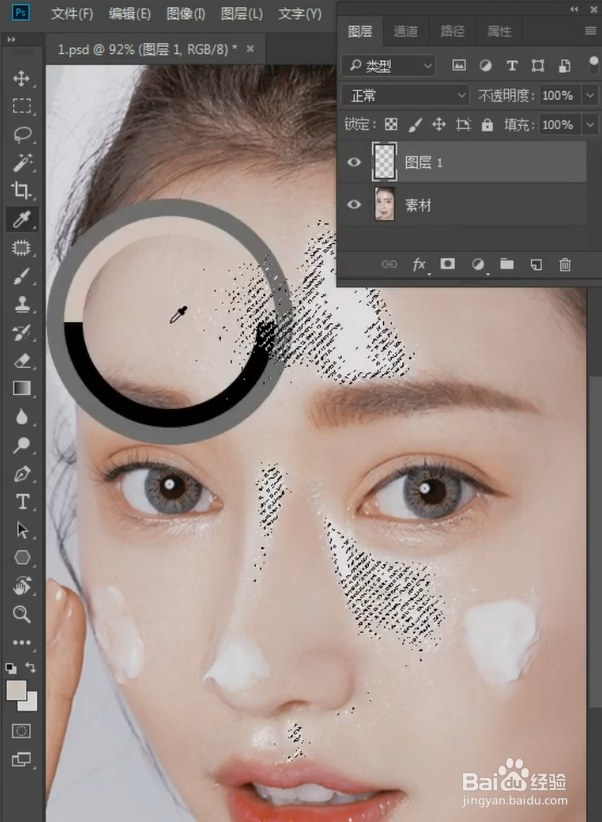The width and height of the screenshot is (602, 822).
Task: Select the Horizontal Type tool
Action: (x=22, y=502)
